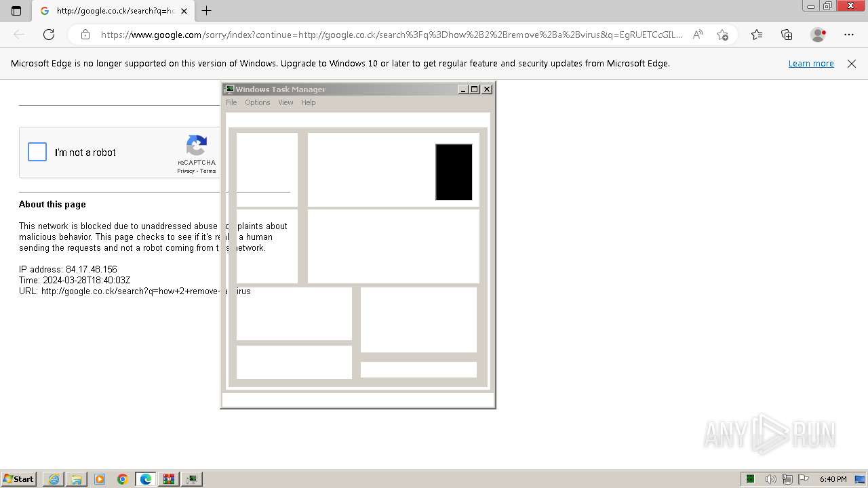This screenshot has height=488, width=868.
Task: Open File Explorer from the taskbar
Action: pos(77,479)
